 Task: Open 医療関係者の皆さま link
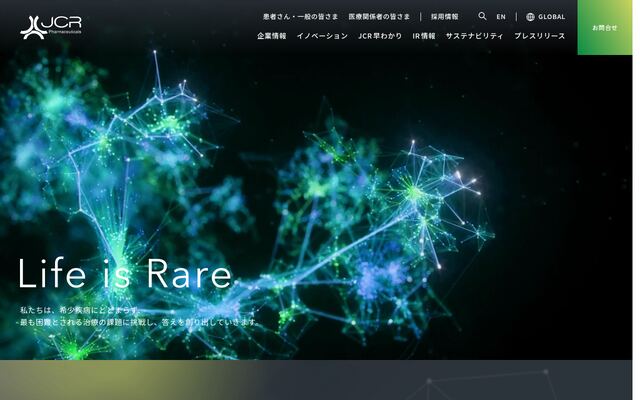(379, 17)
